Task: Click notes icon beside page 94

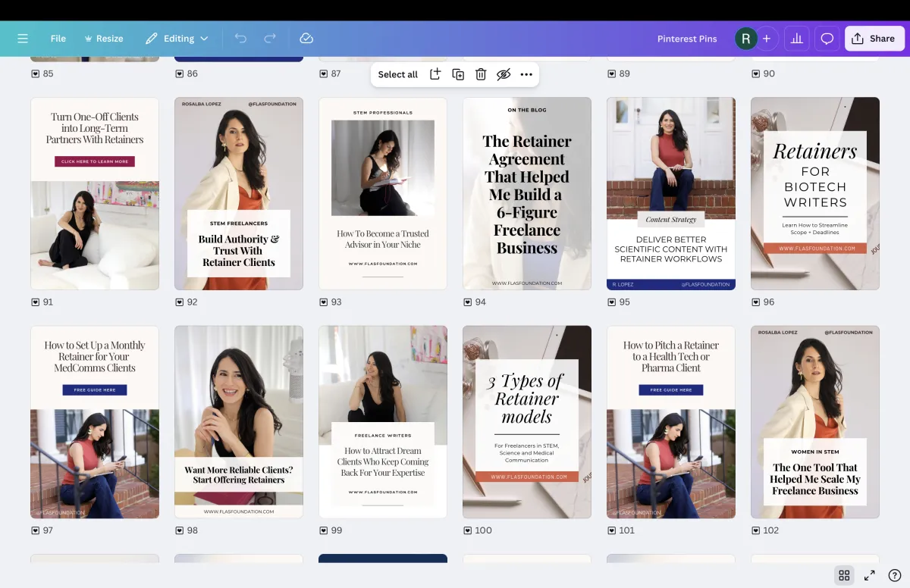Action: (467, 302)
